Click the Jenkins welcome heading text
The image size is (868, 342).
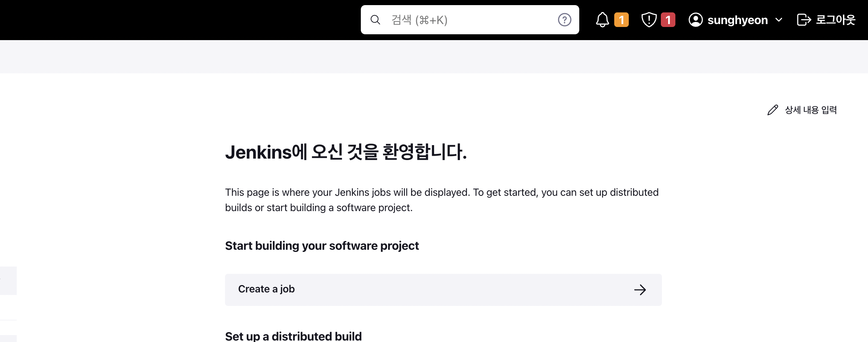click(x=346, y=152)
